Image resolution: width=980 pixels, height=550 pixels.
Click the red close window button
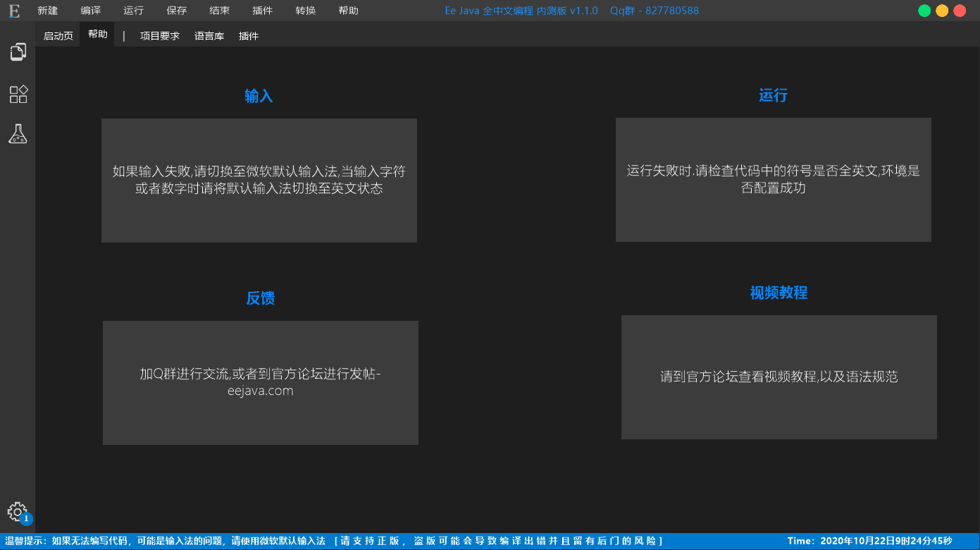point(960,11)
